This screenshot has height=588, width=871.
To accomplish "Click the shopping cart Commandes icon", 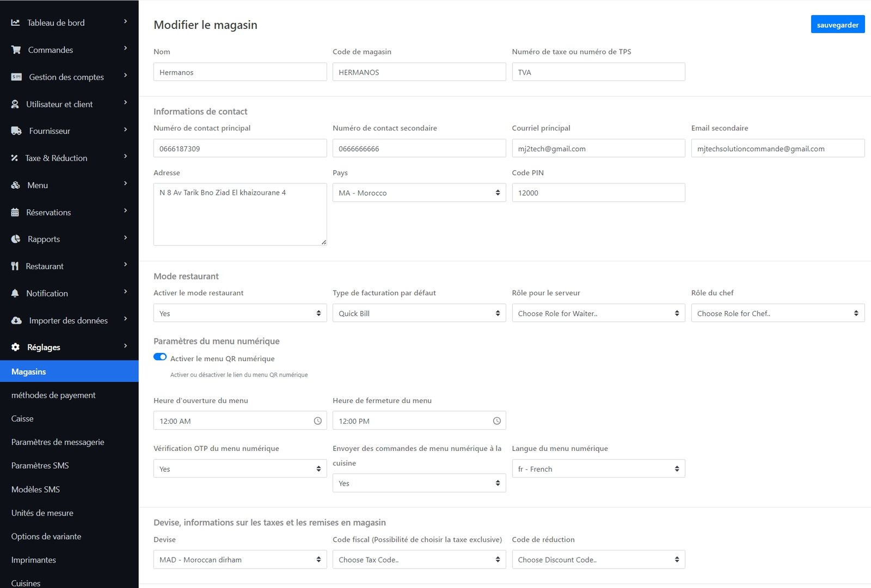I will (16, 50).
